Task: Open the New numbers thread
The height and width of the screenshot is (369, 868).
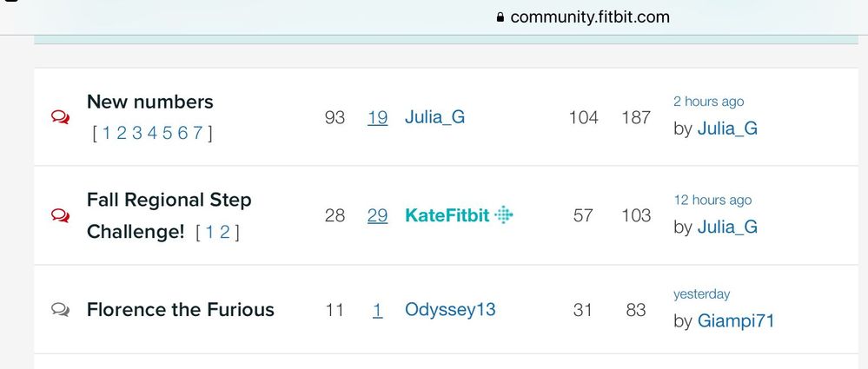Action: (150, 102)
